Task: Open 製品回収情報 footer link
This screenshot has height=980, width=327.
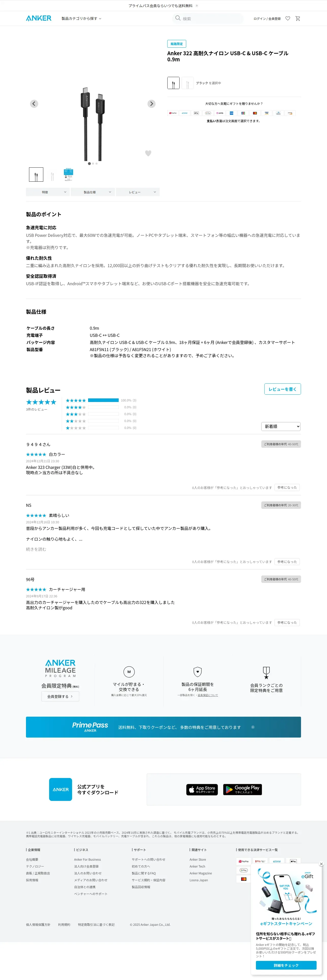Action: tap(141, 887)
